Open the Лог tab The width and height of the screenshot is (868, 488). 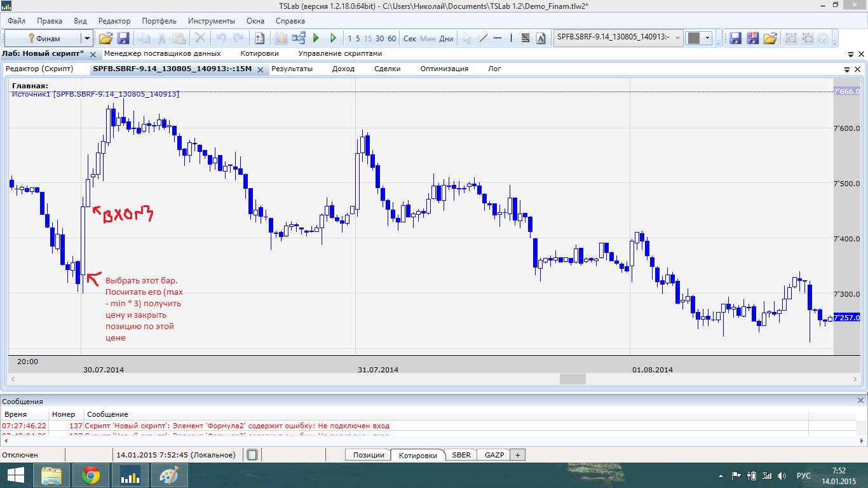pos(494,69)
